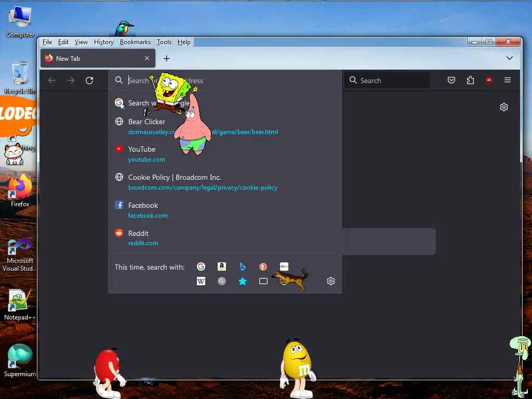Search this time with Bing icon
The width and height of the screenshot is (532, 399).
[x=242, y=267]
